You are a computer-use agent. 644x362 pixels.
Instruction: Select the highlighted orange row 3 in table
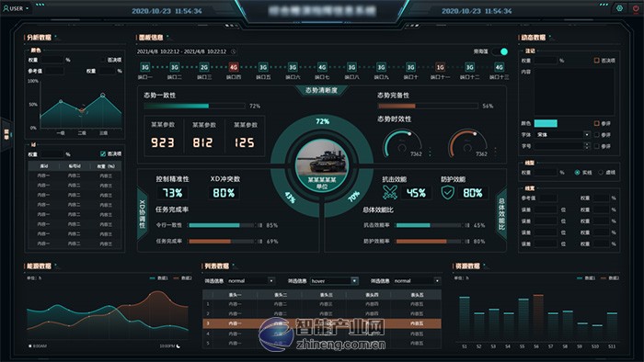pyautogui.click(x=322, y=323)
